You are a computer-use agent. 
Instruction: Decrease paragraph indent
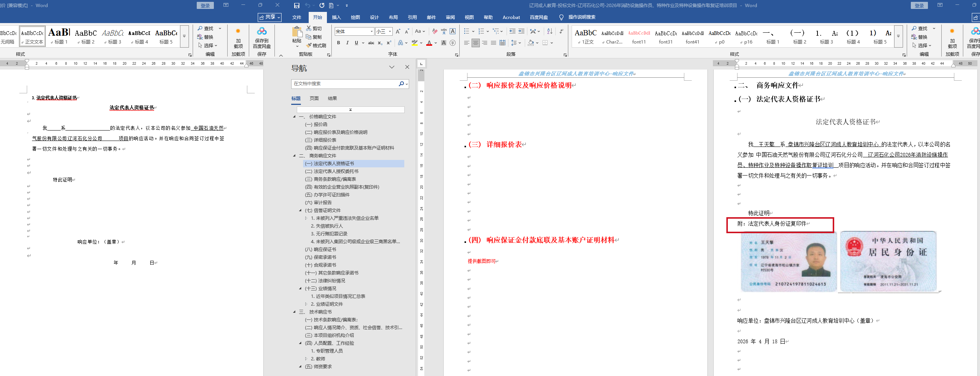pos(513,31)
